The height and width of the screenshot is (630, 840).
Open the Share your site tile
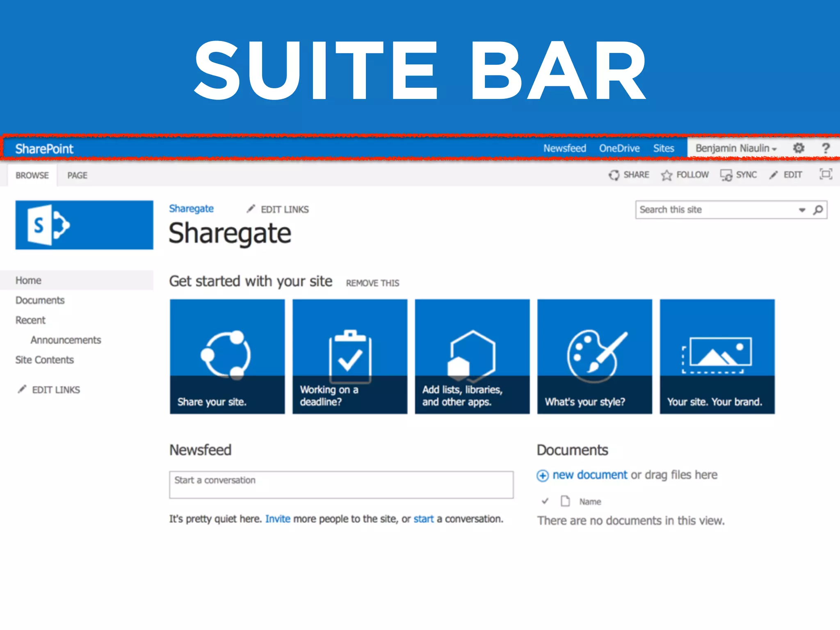227,356
